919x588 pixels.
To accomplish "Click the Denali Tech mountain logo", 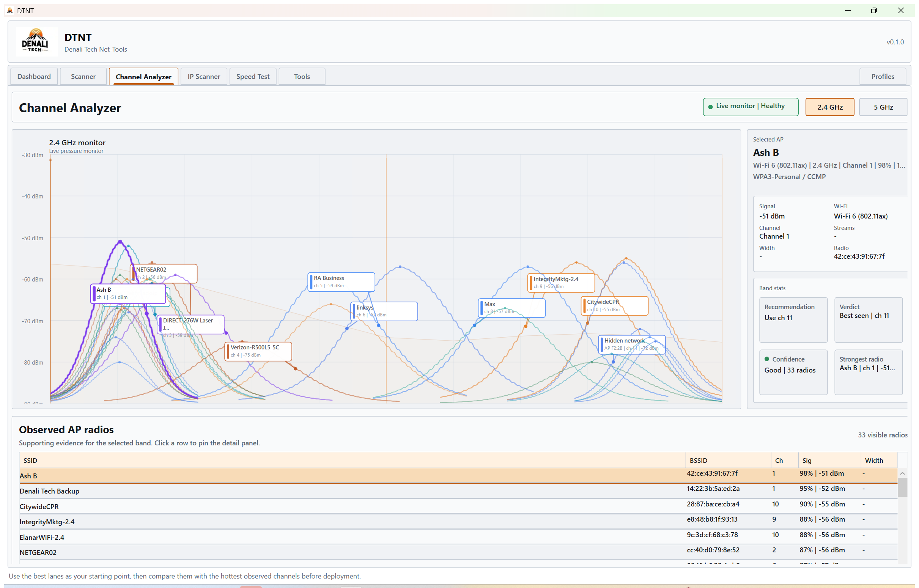I will tap(36, 41).
